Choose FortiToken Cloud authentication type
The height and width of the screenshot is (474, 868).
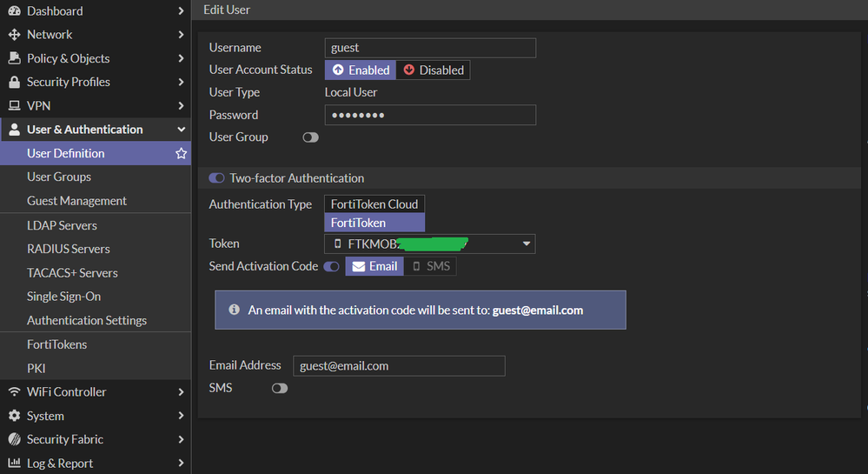[x=374, y=204]
